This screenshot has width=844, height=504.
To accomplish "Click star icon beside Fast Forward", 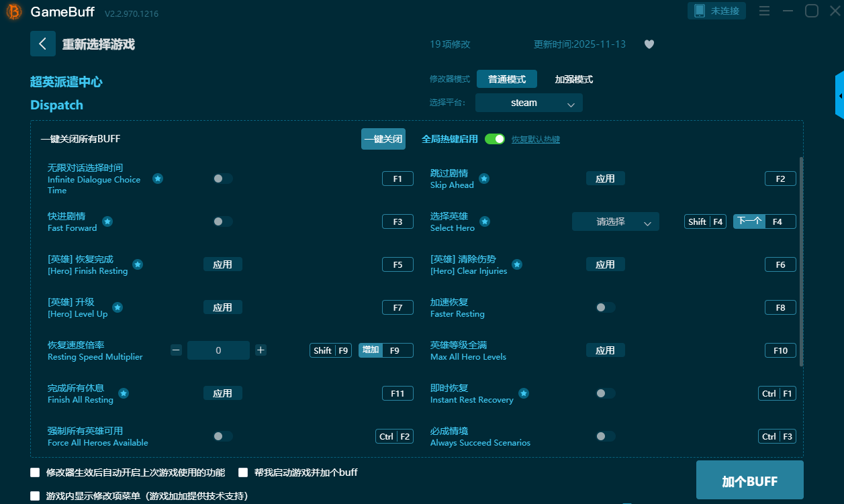I will click(107, 221).
